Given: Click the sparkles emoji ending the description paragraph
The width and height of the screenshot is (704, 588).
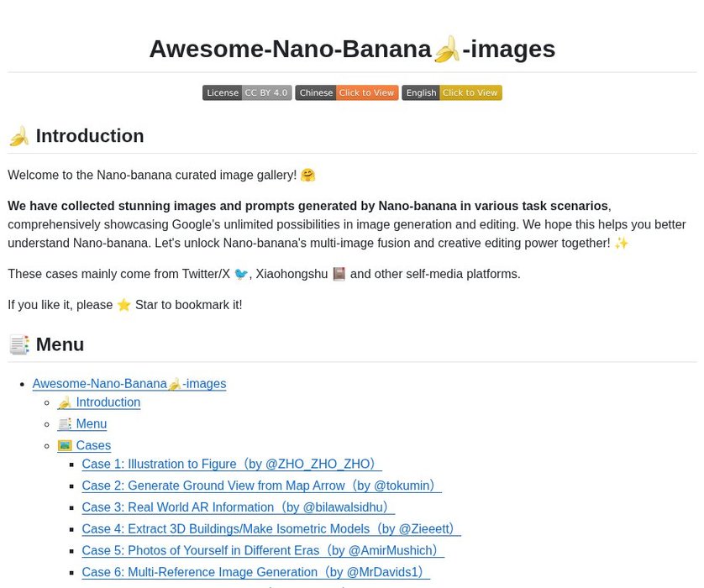Looking at the screenshot, I should 622,243.
